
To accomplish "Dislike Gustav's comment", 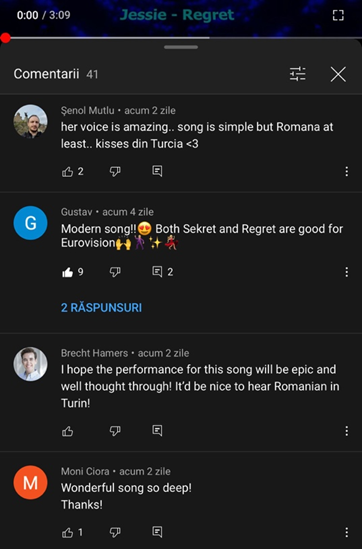I will 115,272.
